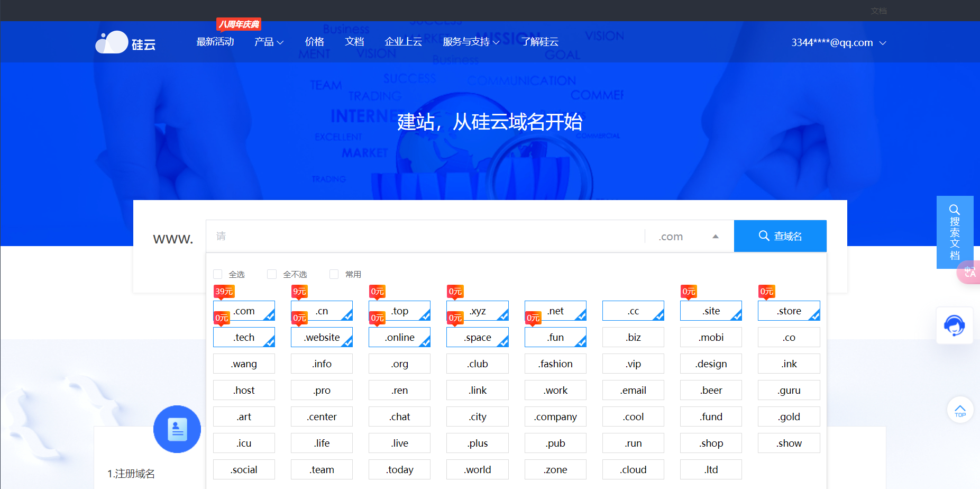Screen dimensions: 980x489
Task: Check the 全不选 checkbox
Action: [x=272, y=274]
